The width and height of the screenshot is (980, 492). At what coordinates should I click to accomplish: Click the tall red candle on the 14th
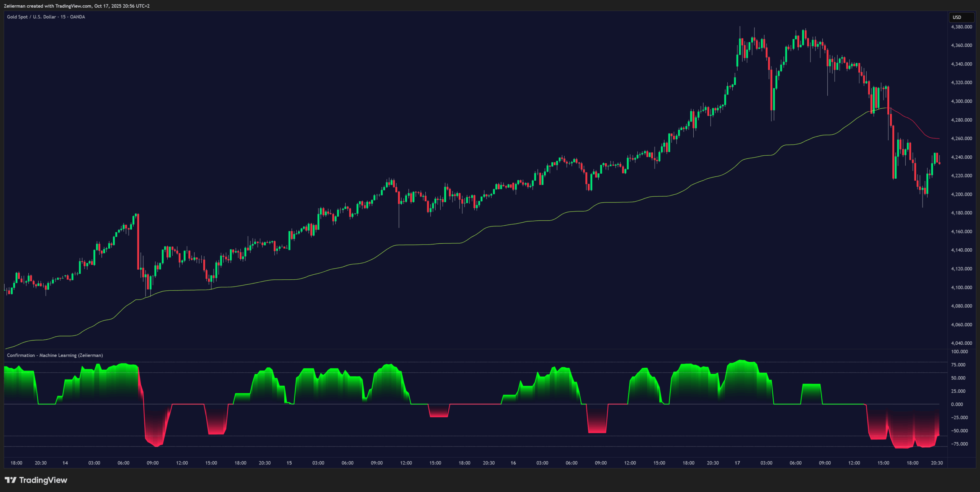[x=138, y=241]
